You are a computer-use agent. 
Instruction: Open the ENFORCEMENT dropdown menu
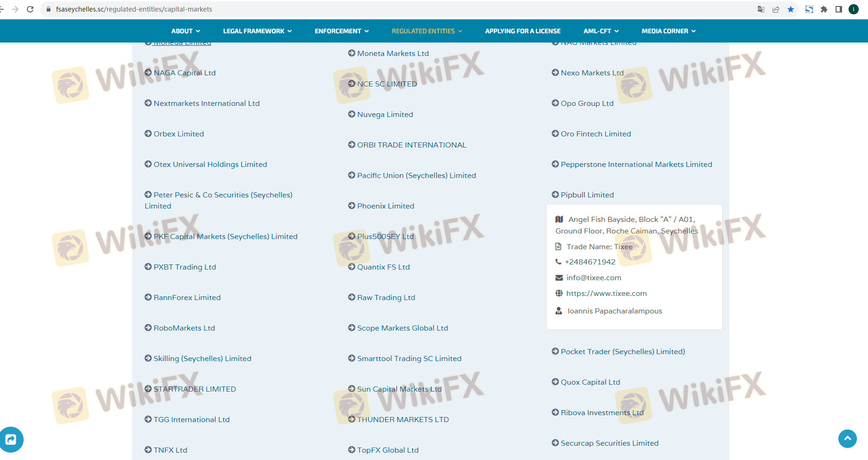pyautogui.click(x=341, y=31)
